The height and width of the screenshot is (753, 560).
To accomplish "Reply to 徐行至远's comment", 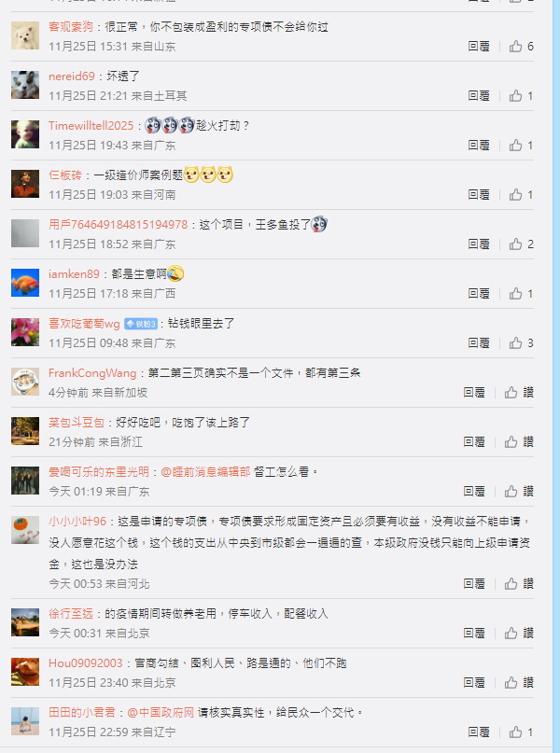I will pyautogui.click(x=474, y=633).
